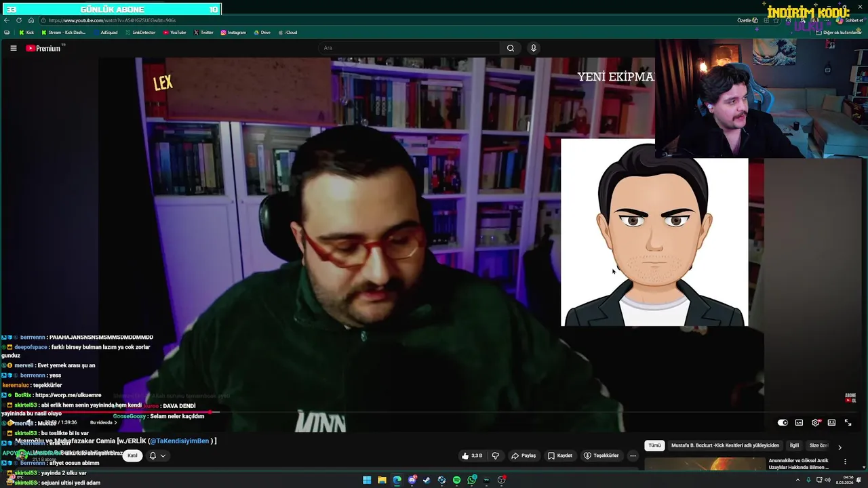Open the Instagram bookmark
868x488 pixels.
click(233, 33)
